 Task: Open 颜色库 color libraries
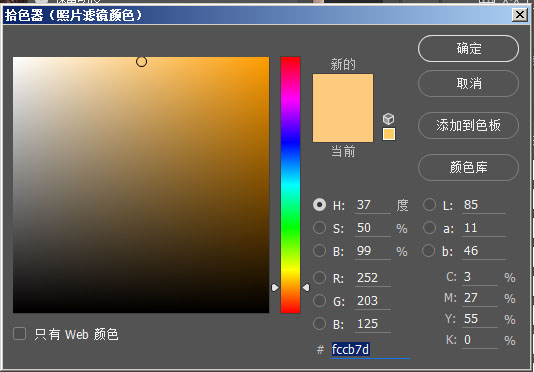tap(469, 167)
